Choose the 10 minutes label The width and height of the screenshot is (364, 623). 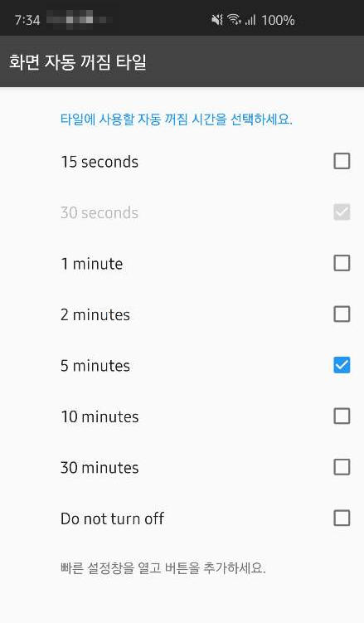click(x=99, y=416)
